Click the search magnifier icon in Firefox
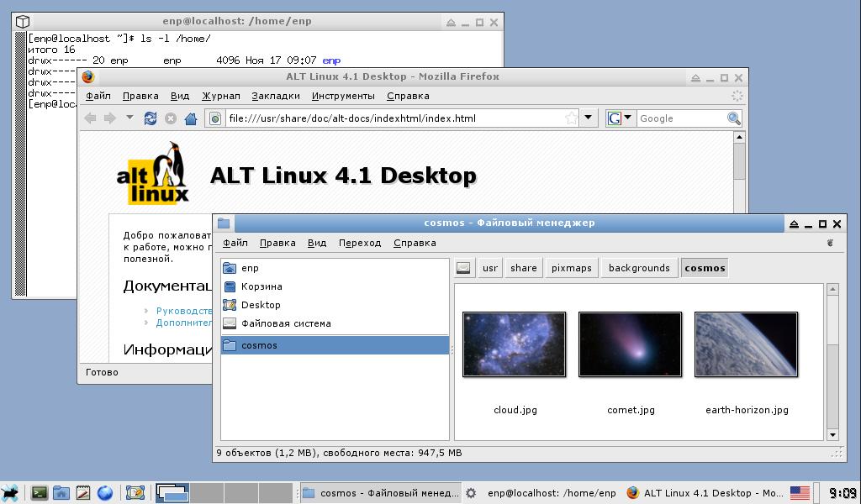This screenshot has width=861, height=504. click(733, 118)
